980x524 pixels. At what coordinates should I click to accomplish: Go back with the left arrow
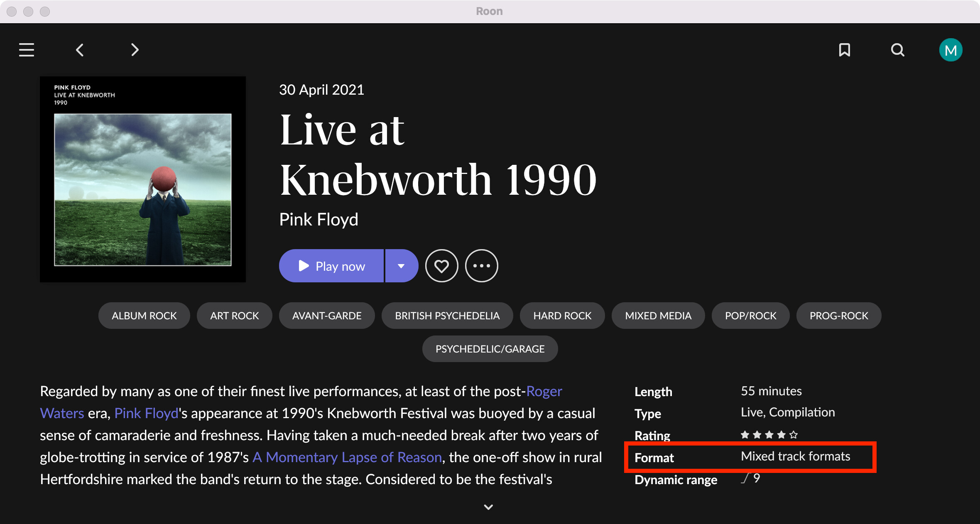coord(80,50)
